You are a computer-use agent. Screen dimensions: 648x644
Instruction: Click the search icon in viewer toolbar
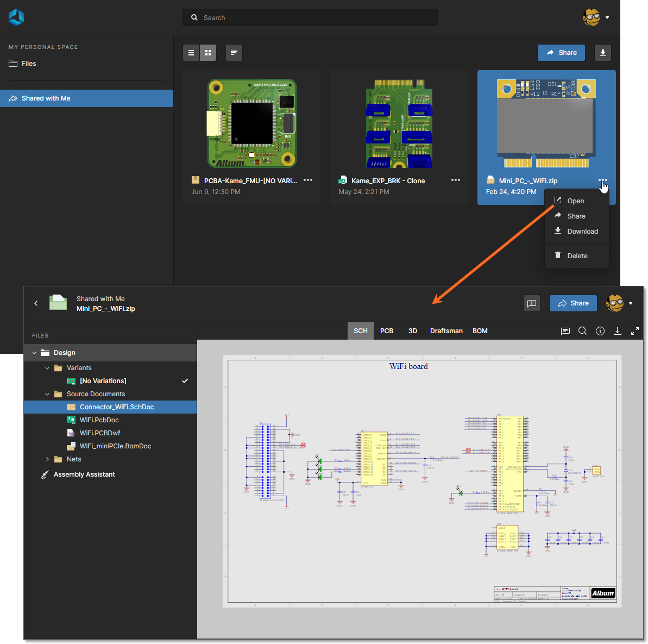582,331
